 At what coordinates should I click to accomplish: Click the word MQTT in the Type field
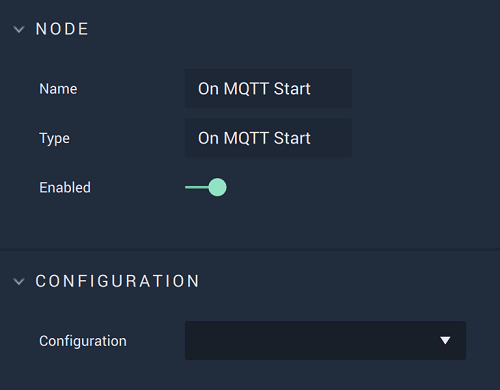pos(246,138)
